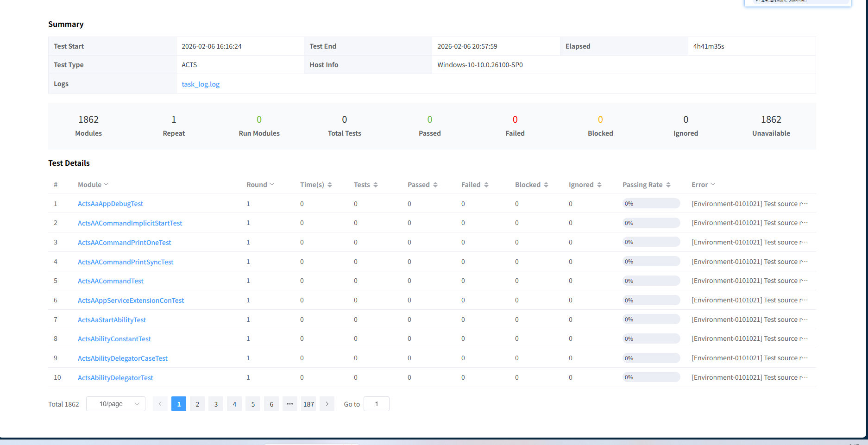Open ActsAACommandTest module link
This screenshot has width=868, height=445.
(111, 281)
